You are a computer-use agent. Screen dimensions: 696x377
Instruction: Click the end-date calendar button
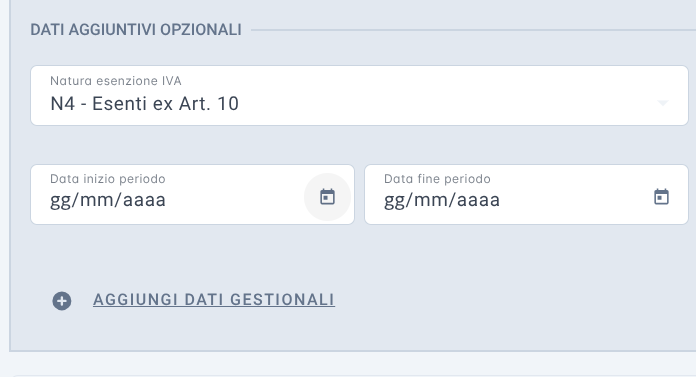tap(661, 197)
